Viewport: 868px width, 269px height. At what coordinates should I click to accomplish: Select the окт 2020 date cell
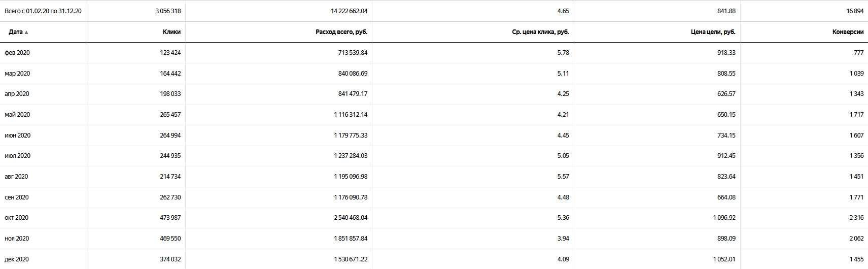click(17, 218)
